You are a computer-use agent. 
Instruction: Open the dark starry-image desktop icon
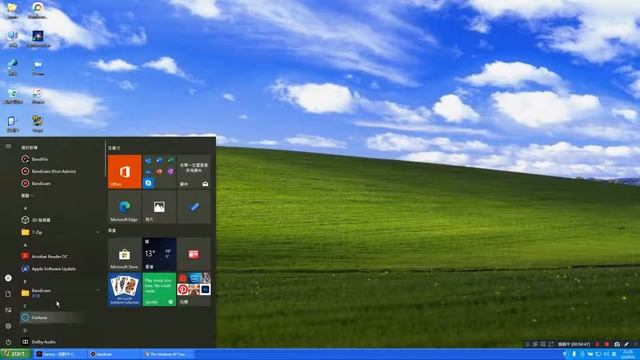pos(38,38)
